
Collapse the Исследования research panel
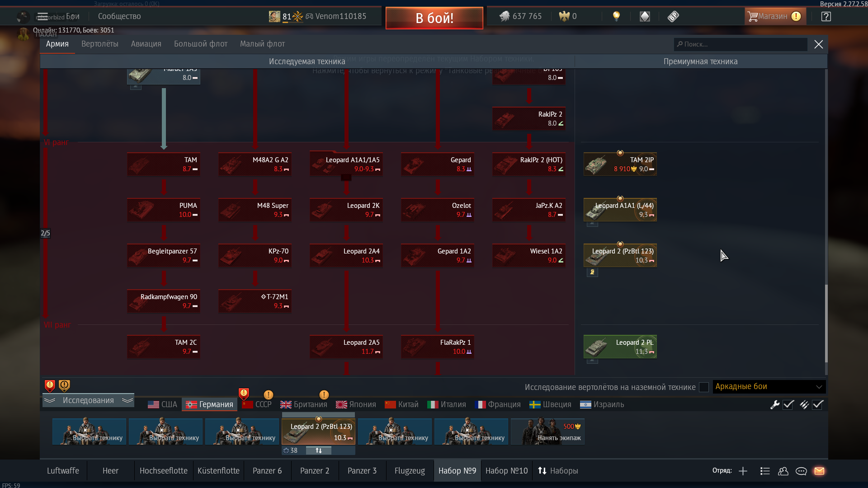[88, 400]
